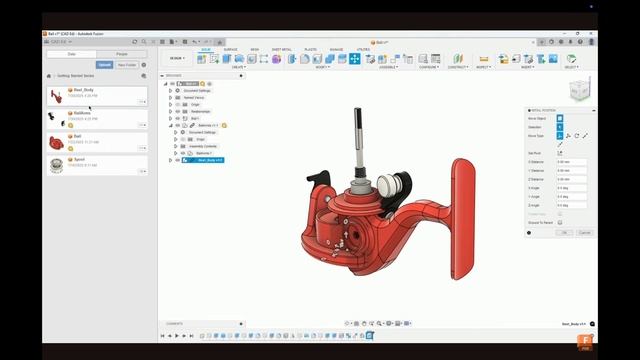Click the Set Pivot icon in the dialog
The height and width of the screenshot is (360, 640).
560,153
